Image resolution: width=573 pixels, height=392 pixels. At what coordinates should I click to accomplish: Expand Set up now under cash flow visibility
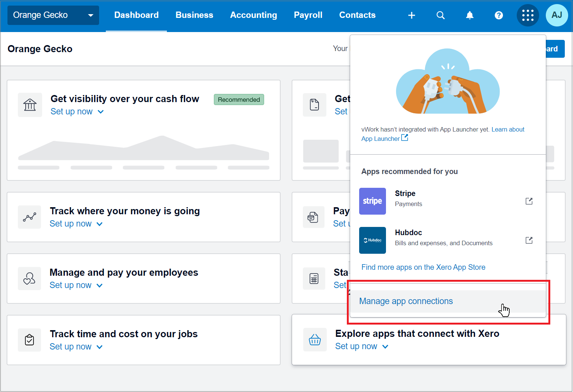point(77,111)
